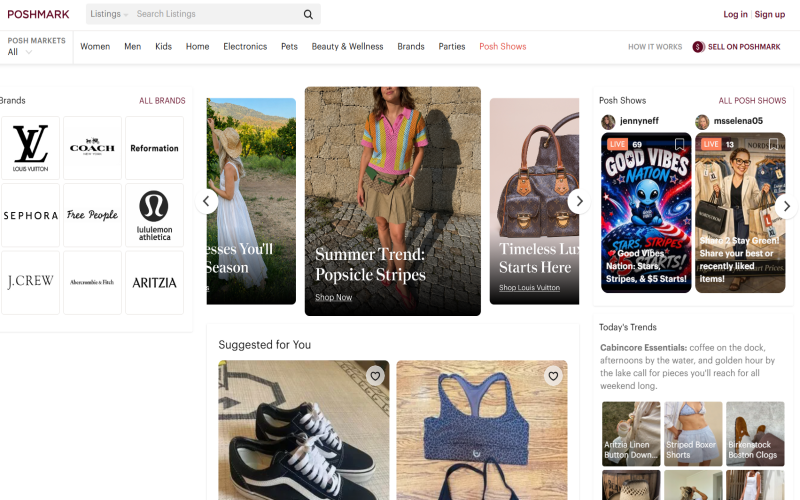Click the Log in link
The image size is (800, 500).
(x=735, y=14)
